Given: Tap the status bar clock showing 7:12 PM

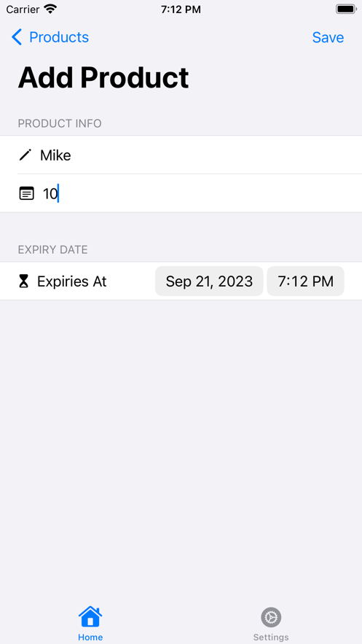Looking at the screenshot, I should (181, 9).
